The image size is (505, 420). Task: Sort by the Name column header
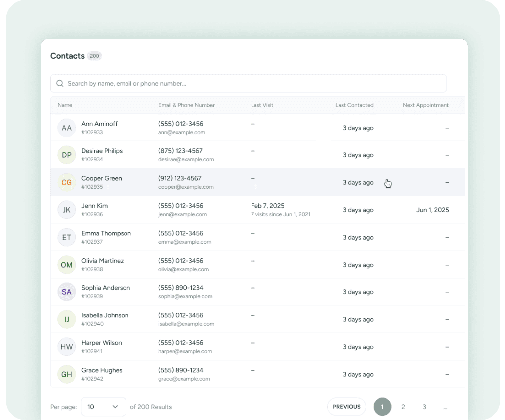pyautogui.click(x=65, y=105)
